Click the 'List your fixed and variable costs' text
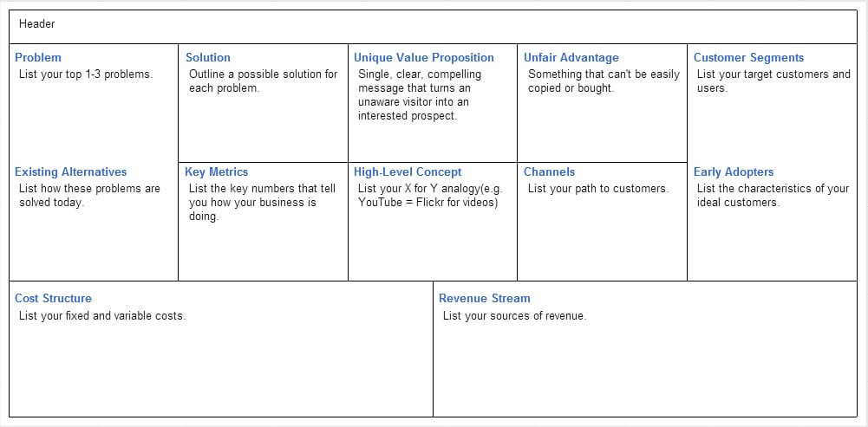 pyautogui.click(x=102, y=316)
